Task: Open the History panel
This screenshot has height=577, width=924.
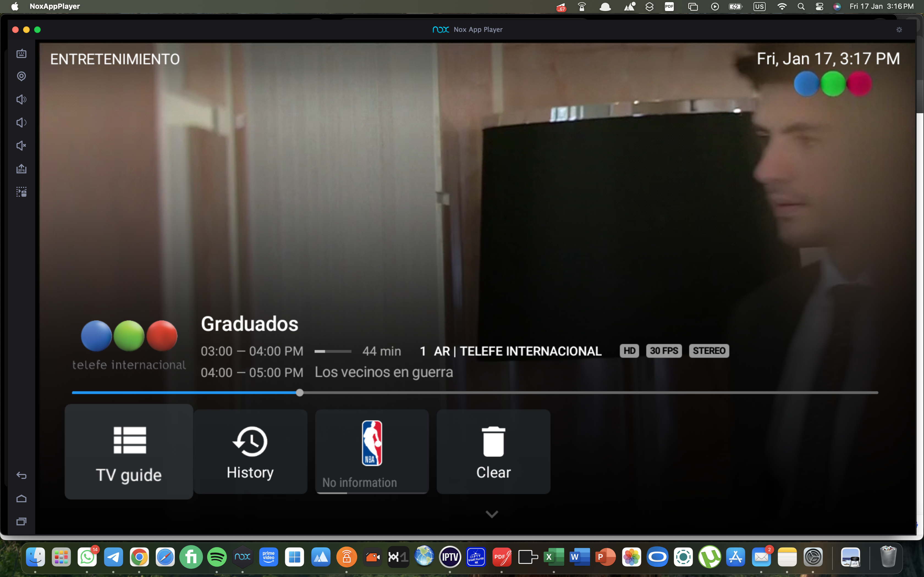Action: [250, 452]
